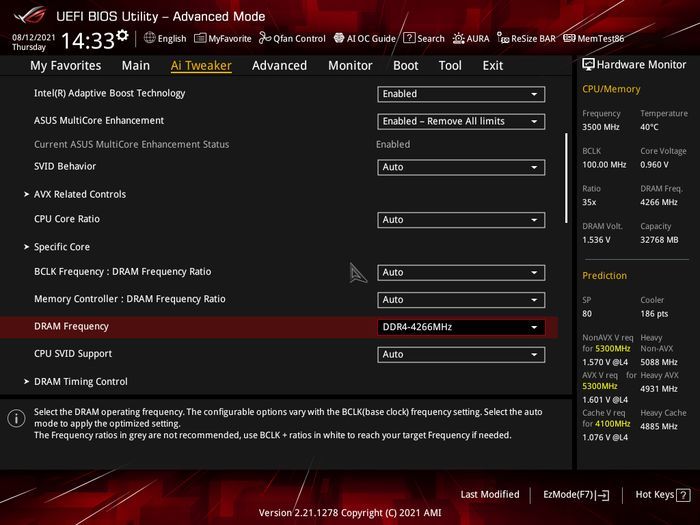Click the 08/12/2021 date text

click(x=33, y=38)
